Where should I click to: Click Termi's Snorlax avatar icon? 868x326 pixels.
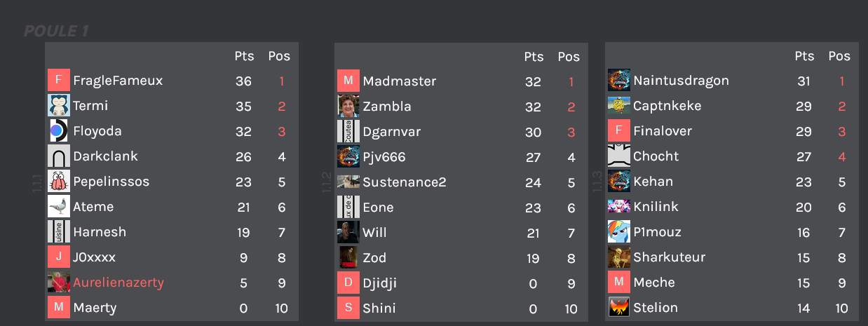pyautogui.click(x=59, y=106)
